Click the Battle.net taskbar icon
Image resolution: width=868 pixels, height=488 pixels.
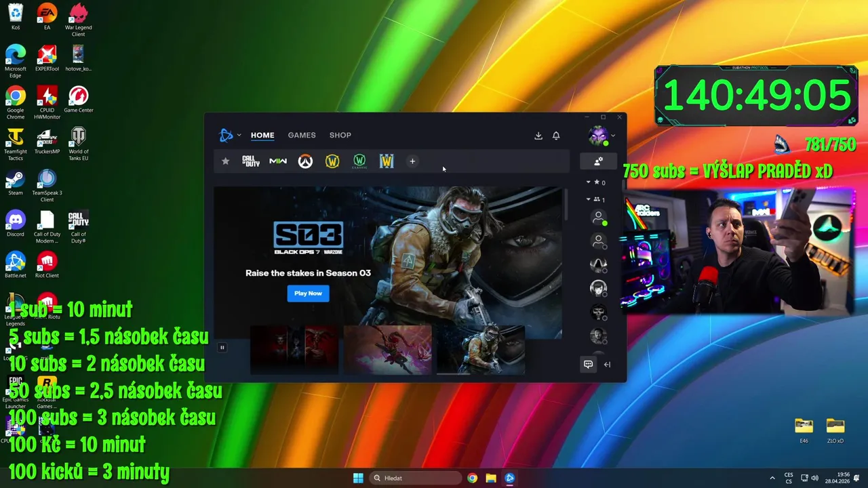510,478
